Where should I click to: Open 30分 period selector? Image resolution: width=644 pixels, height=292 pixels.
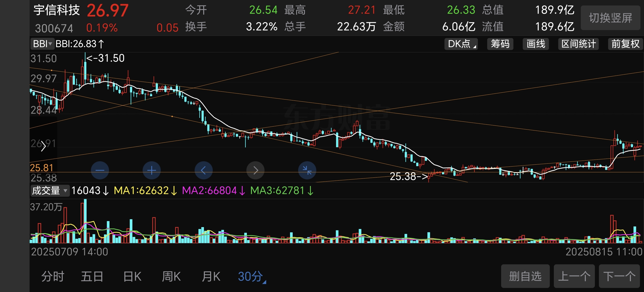[252, 276]
